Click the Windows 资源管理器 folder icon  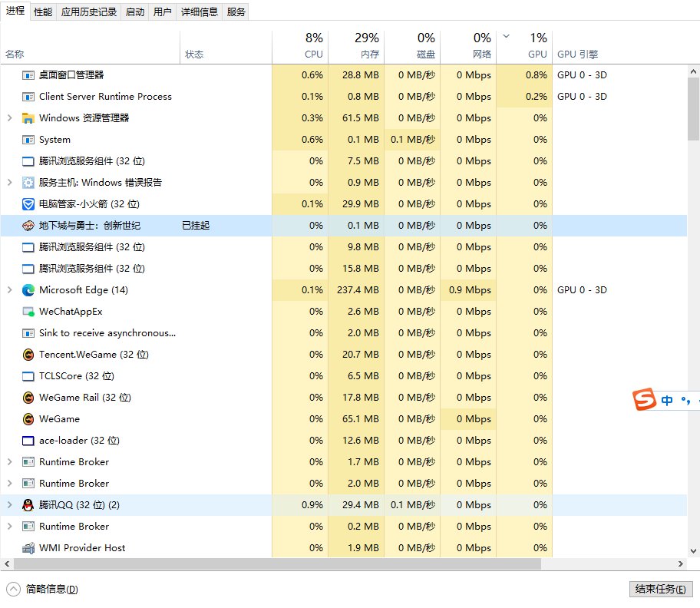[28, 118]
